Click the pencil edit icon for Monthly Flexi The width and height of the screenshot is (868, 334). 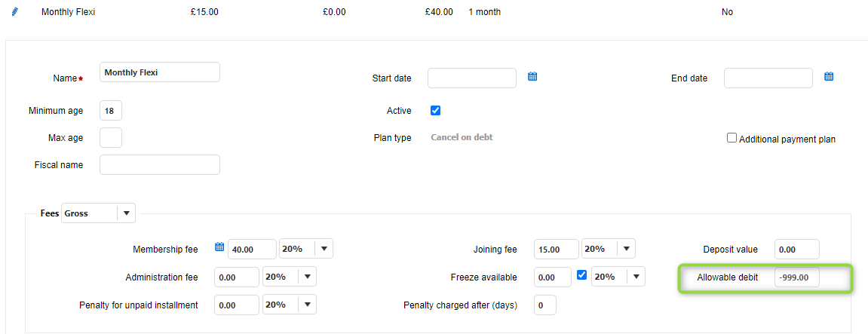pos(15,12)
